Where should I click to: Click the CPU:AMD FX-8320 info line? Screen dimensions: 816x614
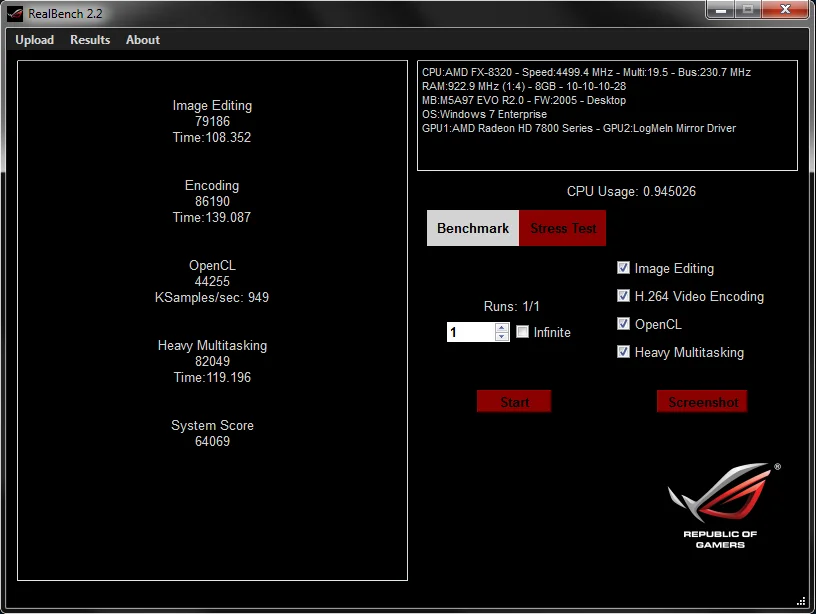click(x=586, y=72)
